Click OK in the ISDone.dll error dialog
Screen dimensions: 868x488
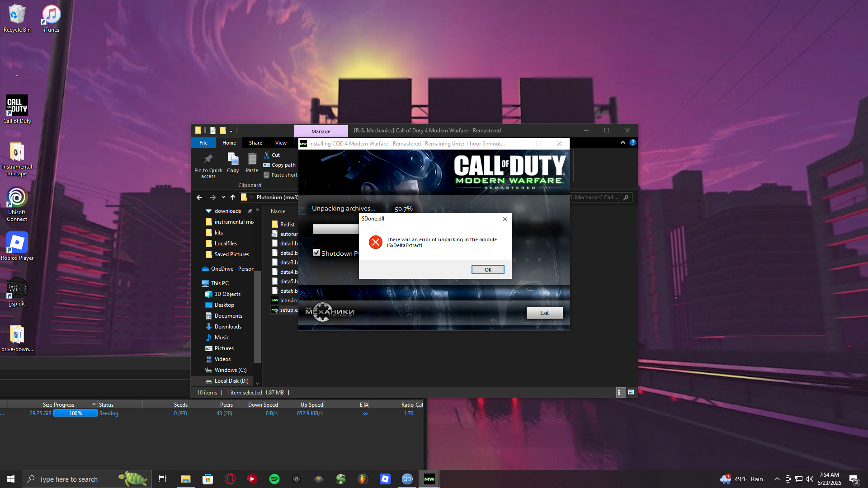[488, 270]
